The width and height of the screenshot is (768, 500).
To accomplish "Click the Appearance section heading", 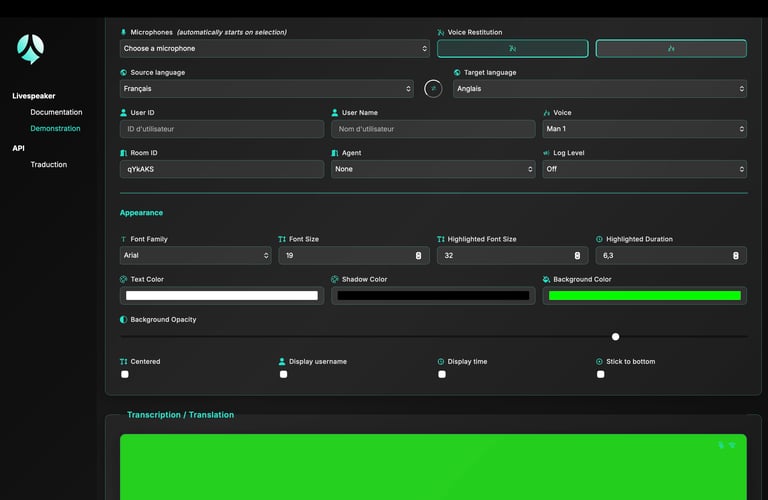I will 142,213.
